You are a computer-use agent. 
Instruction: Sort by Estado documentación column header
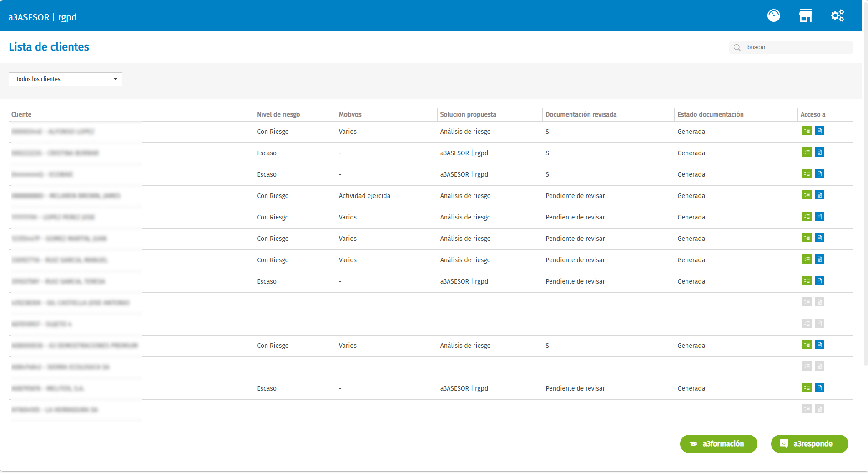pos(710,114)
